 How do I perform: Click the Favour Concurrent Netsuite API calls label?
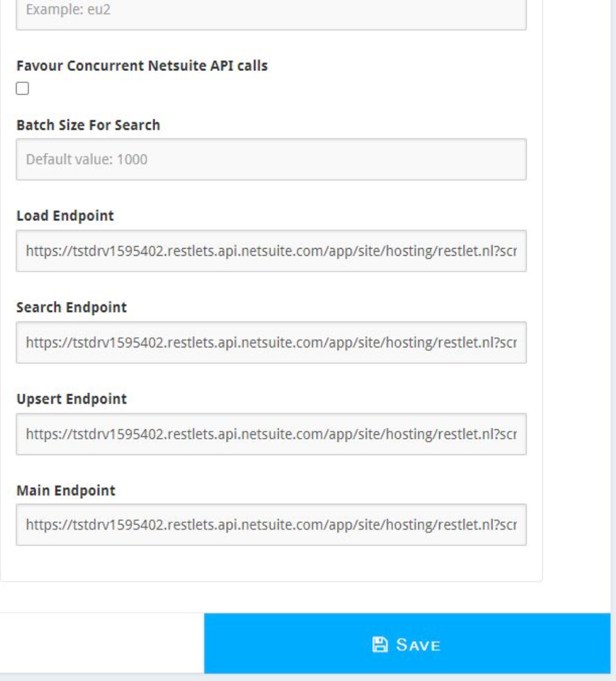pos(142,66)
